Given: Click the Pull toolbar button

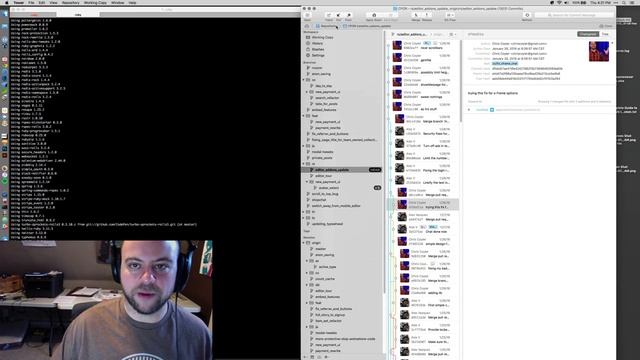Looking at the screenshot, I should [x=338, y=16].
